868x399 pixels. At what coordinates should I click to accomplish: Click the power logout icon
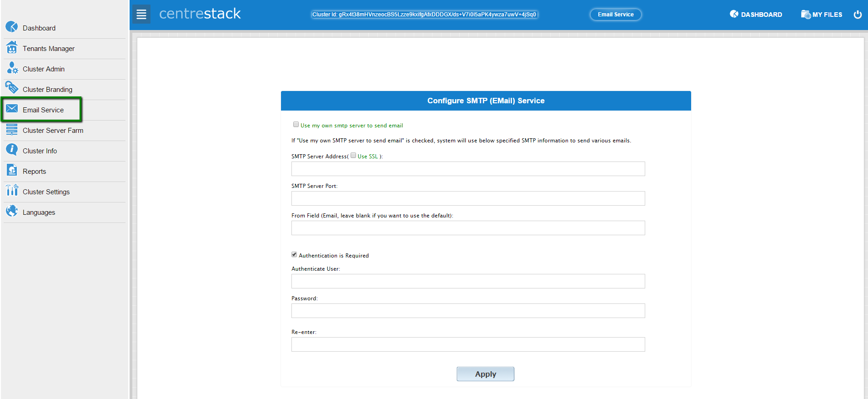tap(858, 15)
